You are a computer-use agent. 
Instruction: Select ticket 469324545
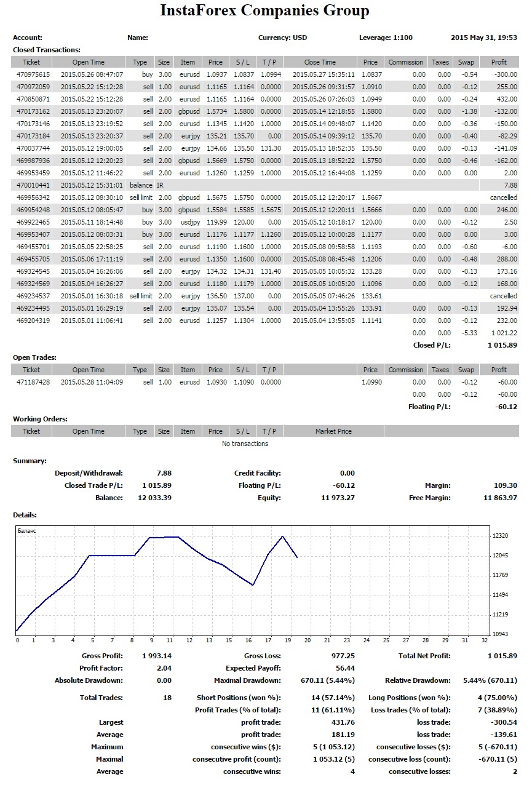click(33, 271)
